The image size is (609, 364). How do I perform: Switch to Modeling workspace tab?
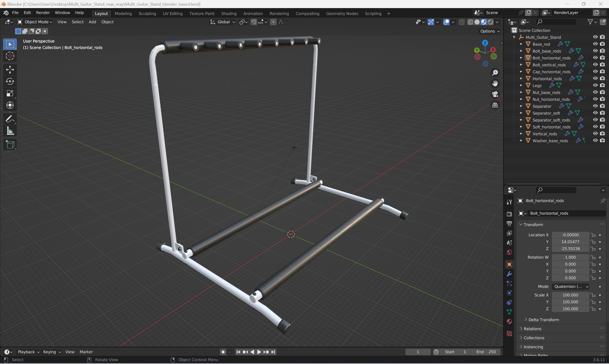pyautogui.click(x=123, y=14)
